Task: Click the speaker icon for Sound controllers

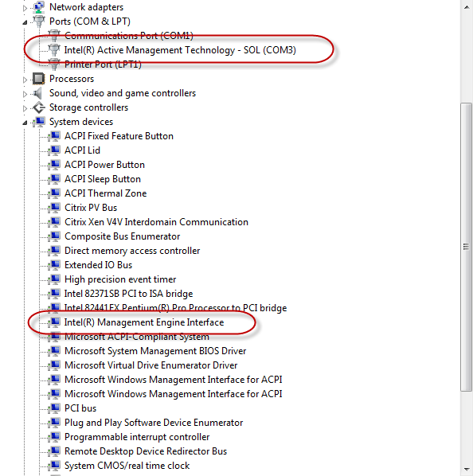Action: point(37,93)
